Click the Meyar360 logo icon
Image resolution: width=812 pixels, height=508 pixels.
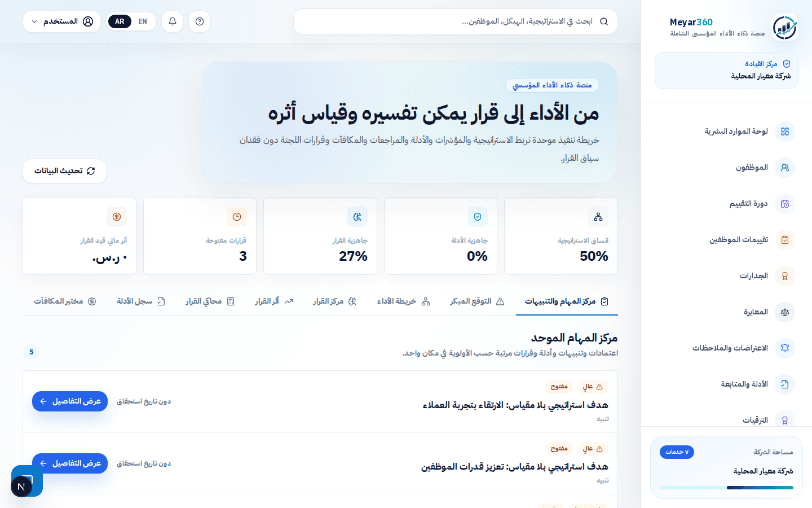[784, 27]
